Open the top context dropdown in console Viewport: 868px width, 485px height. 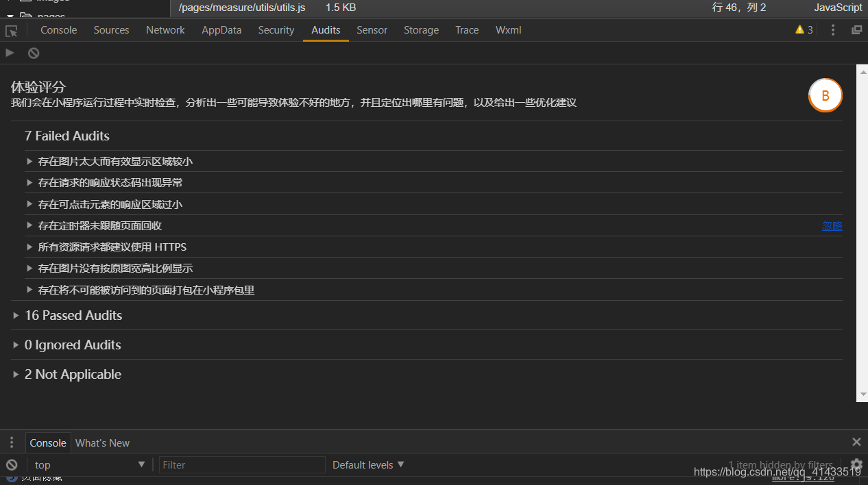click(88, 464)
